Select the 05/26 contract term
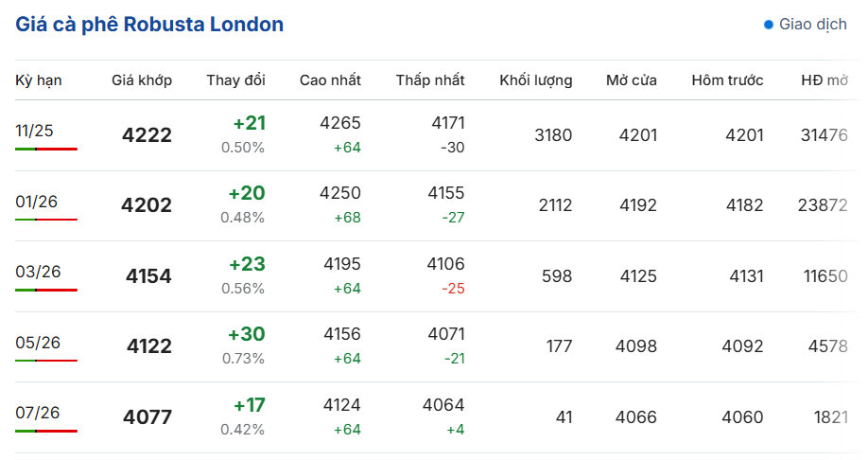 pyautogui.click(x=38, y=343)
